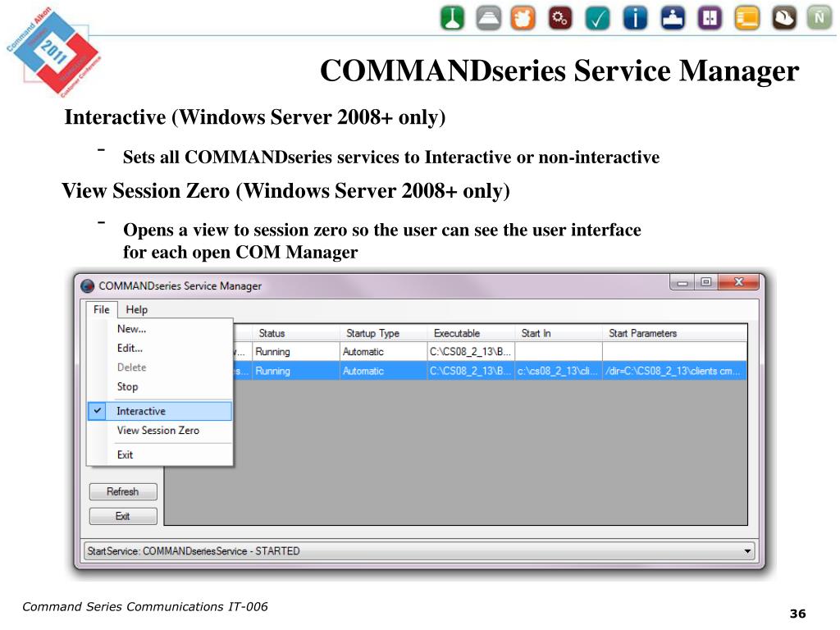Sort by the Status column header
The height and width of the screenshot is (630, 840).
(x=295, y=333)
